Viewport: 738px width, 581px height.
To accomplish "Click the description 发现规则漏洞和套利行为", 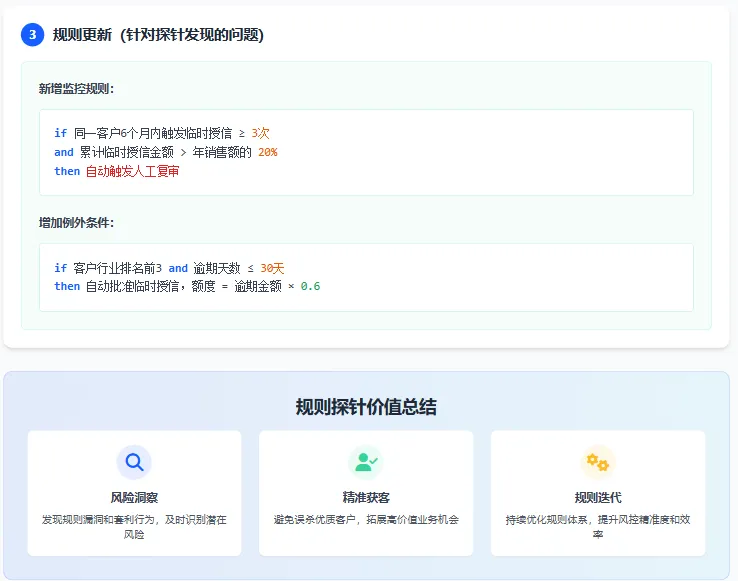I will pyautogui.click(x=98, y=519).
